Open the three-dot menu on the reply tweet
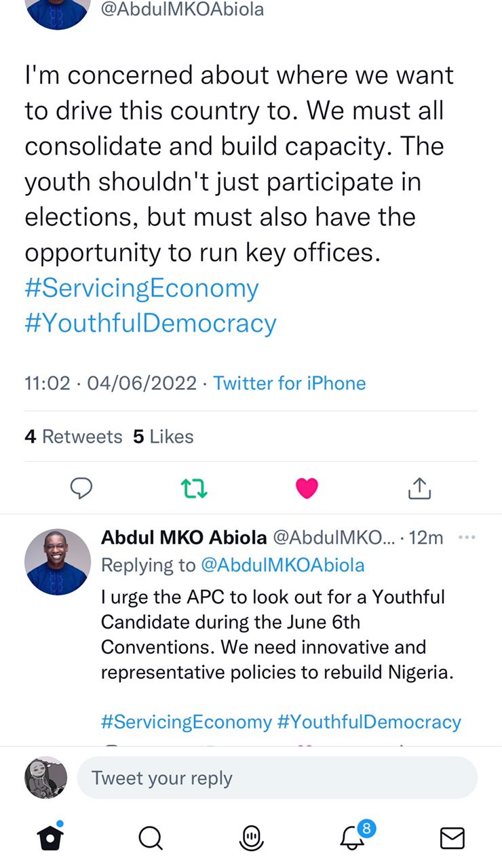Viewport: 502px width, 868px height. tap(467, 538)
